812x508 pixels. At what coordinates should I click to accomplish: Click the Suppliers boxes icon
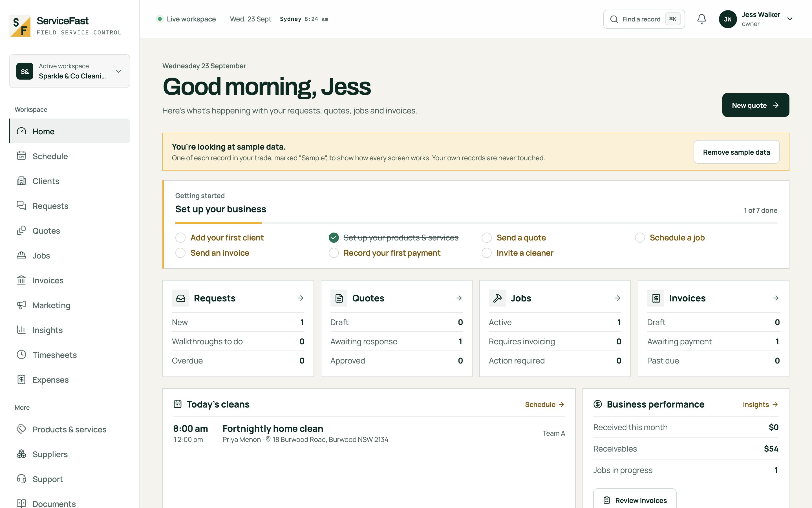point(21,454)
